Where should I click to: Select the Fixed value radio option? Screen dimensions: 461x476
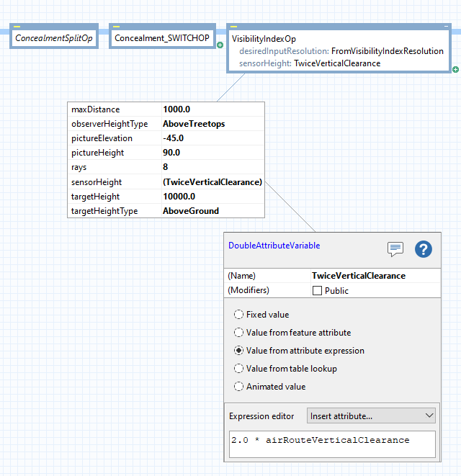coord(238,315)
